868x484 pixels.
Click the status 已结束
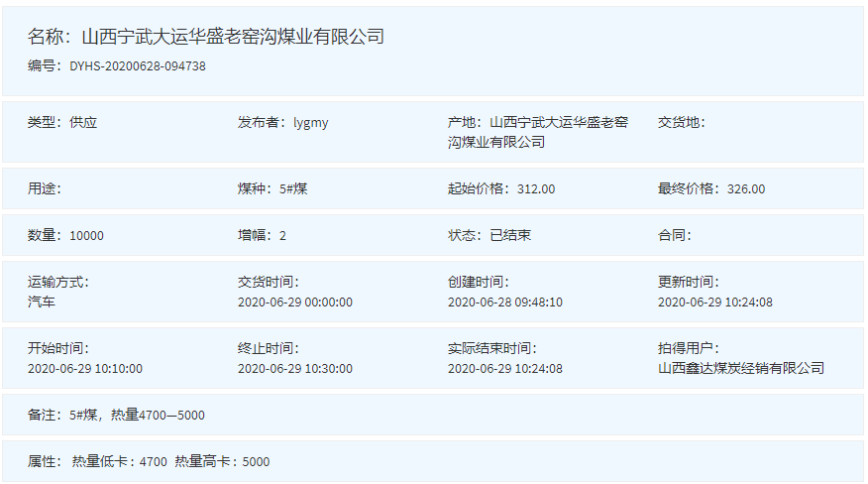[510, 236]
